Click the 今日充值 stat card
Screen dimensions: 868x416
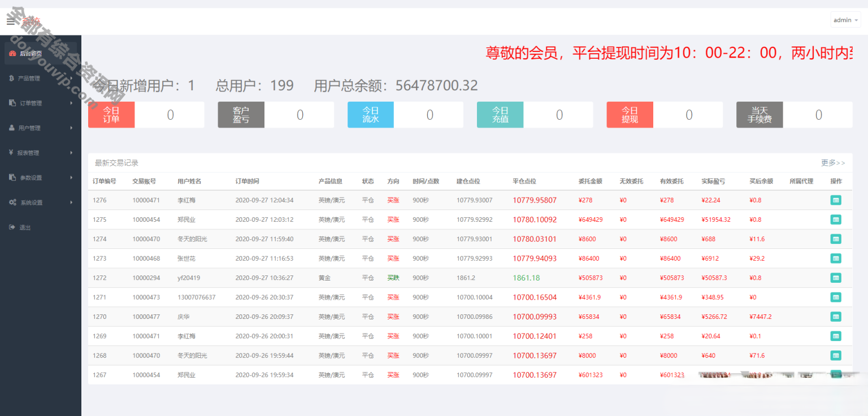click(535, 115)
